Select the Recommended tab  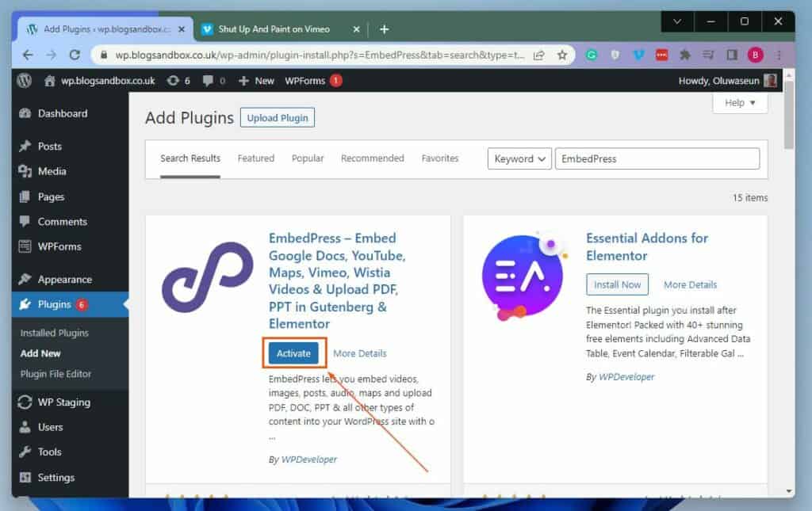point(373,158)
